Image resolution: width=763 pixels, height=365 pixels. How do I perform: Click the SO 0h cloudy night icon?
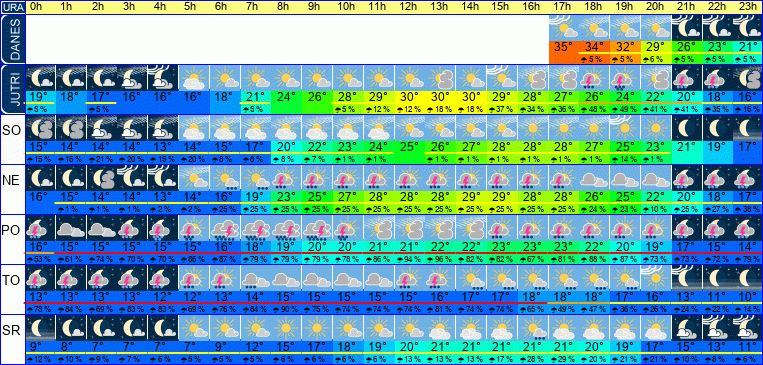(x=40, y=128)
